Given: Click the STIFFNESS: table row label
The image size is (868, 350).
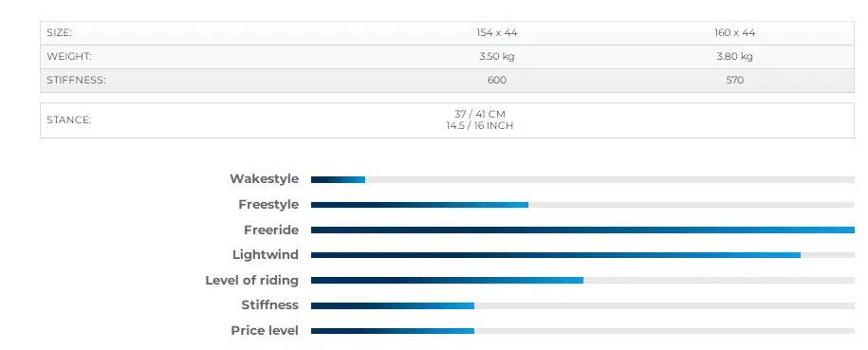Looking at the screenshot, I should (x=76, y=81).
